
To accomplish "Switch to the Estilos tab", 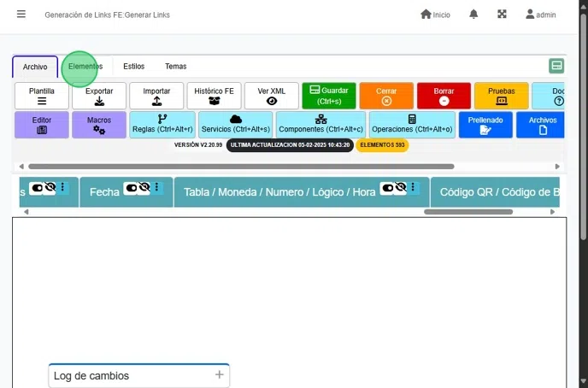I will click(134, 67).
